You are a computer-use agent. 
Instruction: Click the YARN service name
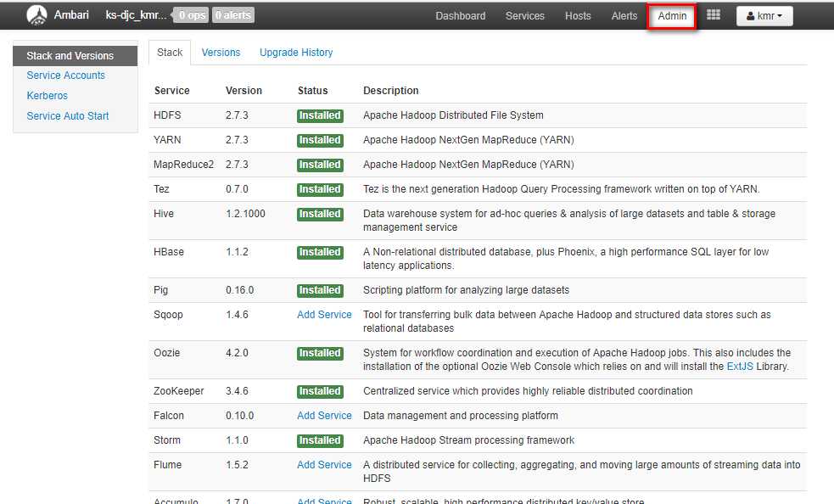(x=167, y=140)
